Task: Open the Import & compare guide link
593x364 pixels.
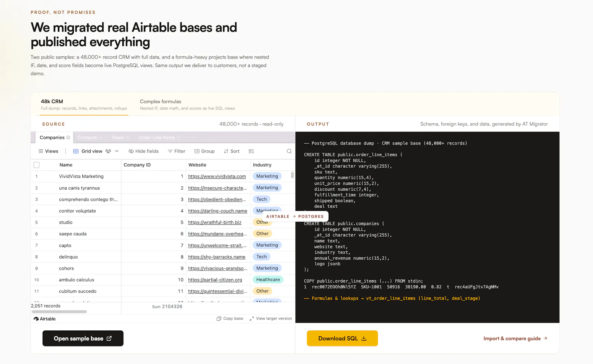Action: pos(515,338)
